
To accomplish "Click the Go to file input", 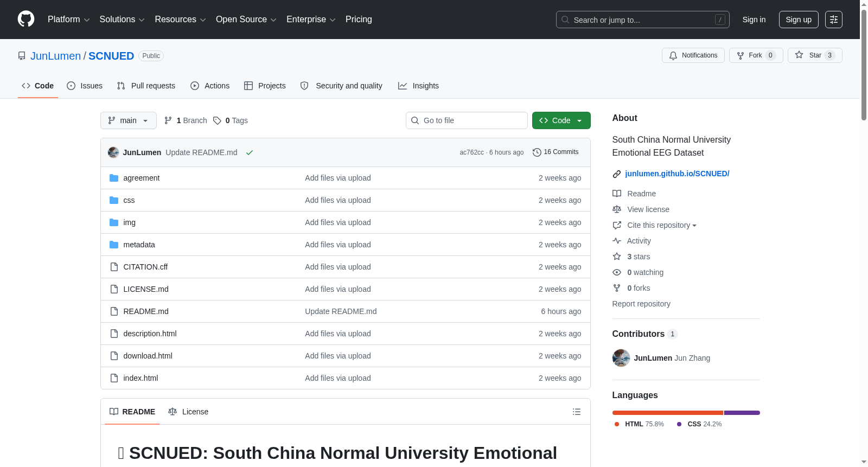I will [x=467, y=120].
